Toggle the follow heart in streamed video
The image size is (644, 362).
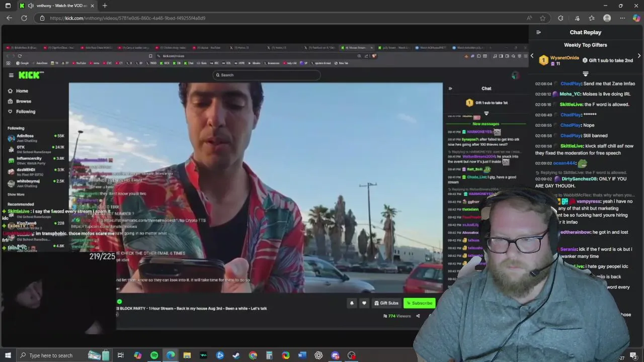tap(364, 303)
